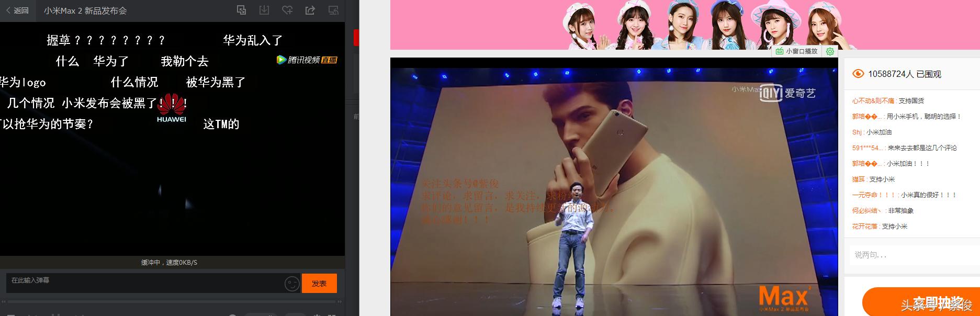The height and width of the screenshot is (316, 980).
Task: Click the orange 亲即抽奖 lottery button
Action: 921,302
